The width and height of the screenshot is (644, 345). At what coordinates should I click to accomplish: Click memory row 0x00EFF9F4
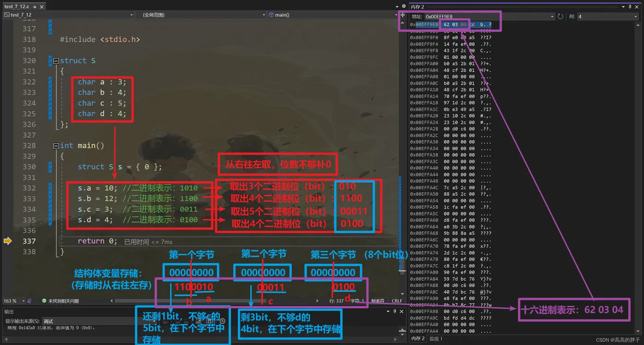point(451,44)
